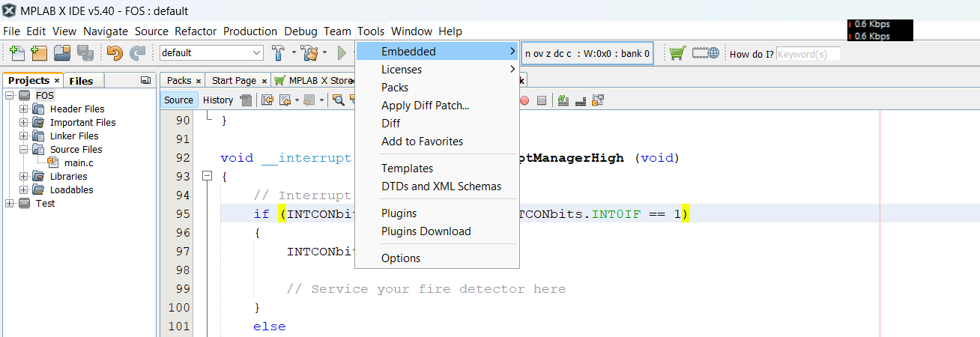
Task: Click the red record macro icon
Action: point(524,100)
